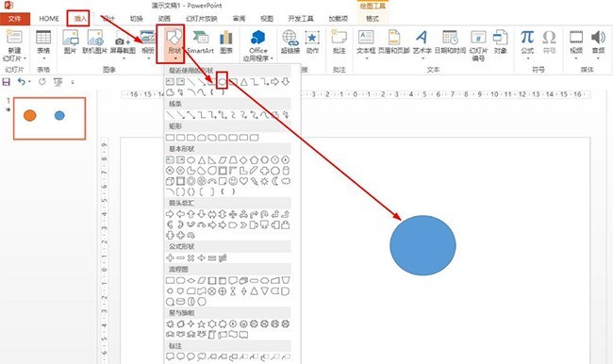Viewport: 613px width, 364px height.
Task: Click the save icon in quick access toolbar
Action: click(7, 82)
